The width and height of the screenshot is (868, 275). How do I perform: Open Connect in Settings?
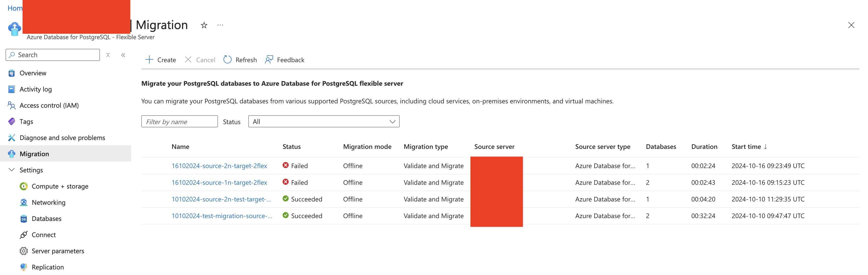[x=43, y=235]
